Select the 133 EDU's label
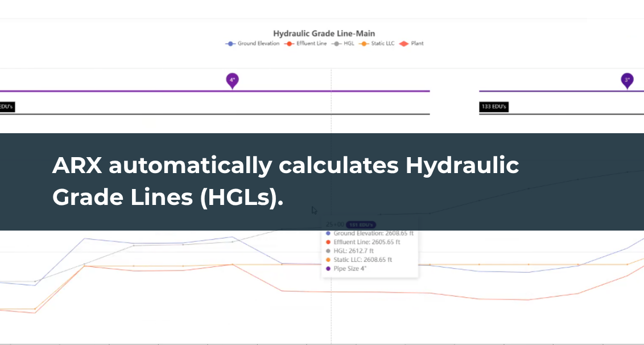This screenshot has height=345, width=644. [494, 107]
